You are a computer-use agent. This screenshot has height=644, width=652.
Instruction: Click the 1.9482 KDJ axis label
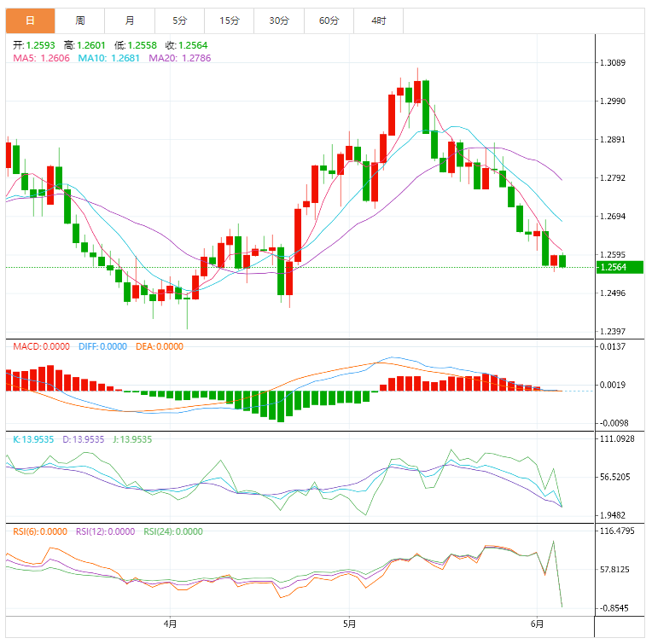613,515
